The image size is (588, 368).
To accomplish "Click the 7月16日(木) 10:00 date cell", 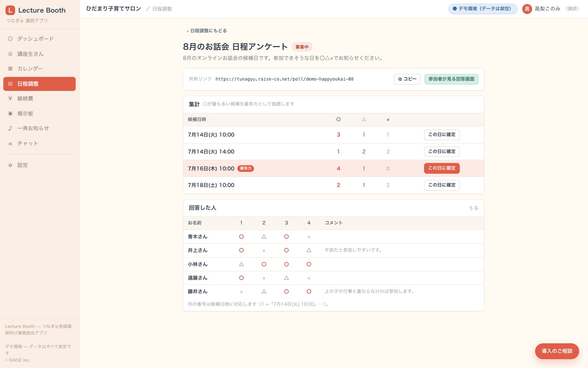I will [211, 169].
